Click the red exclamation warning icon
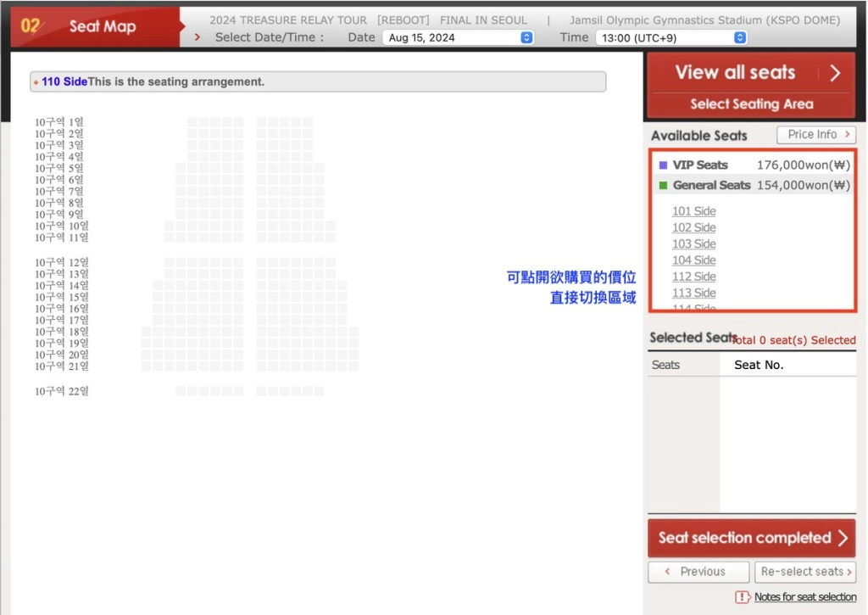The height and width of the screenshot is (615, 868). click(743, 597)
